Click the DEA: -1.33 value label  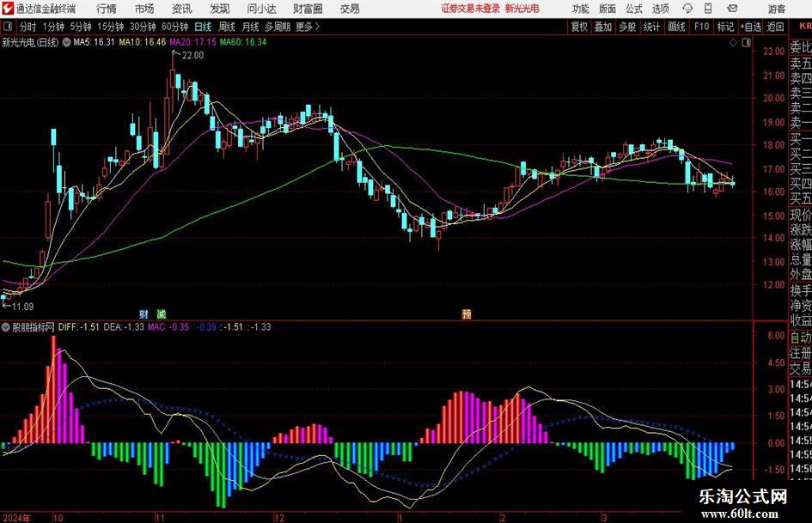pos(124,327)
